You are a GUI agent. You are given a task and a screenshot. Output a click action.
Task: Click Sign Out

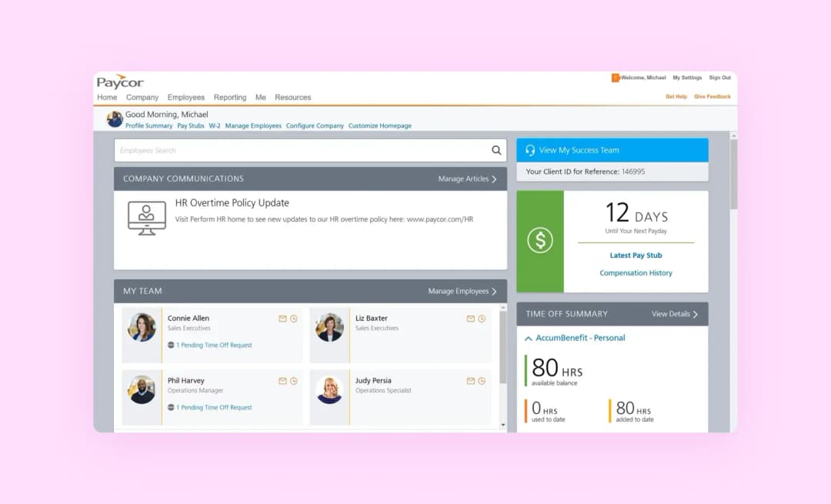tap(719, 78)
